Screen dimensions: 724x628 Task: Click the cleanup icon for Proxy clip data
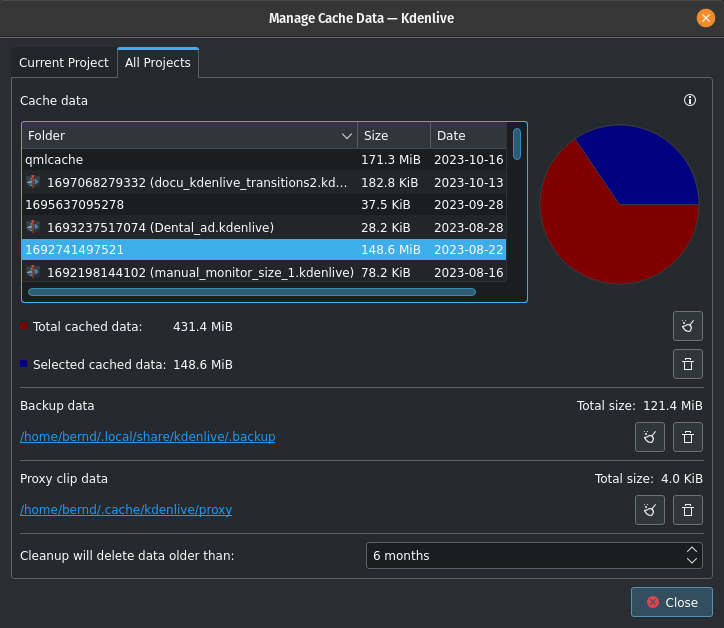click(x=650, y=510)
